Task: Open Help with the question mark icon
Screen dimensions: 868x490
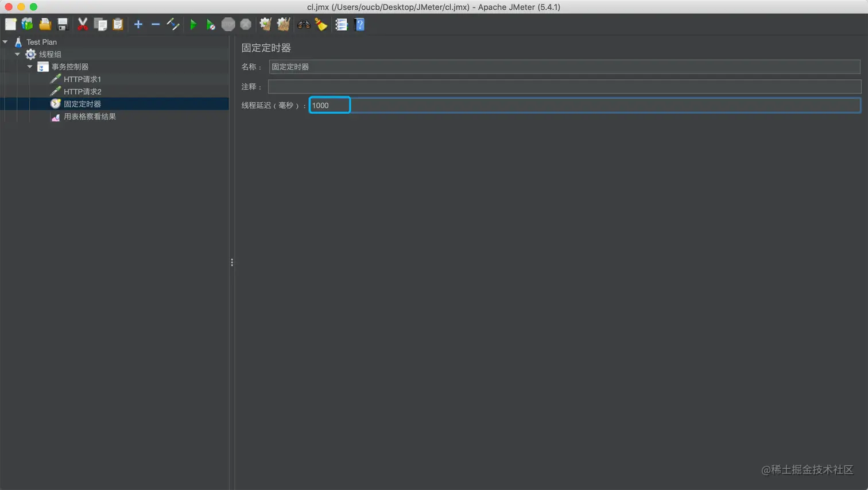Action: coord(359,24)
